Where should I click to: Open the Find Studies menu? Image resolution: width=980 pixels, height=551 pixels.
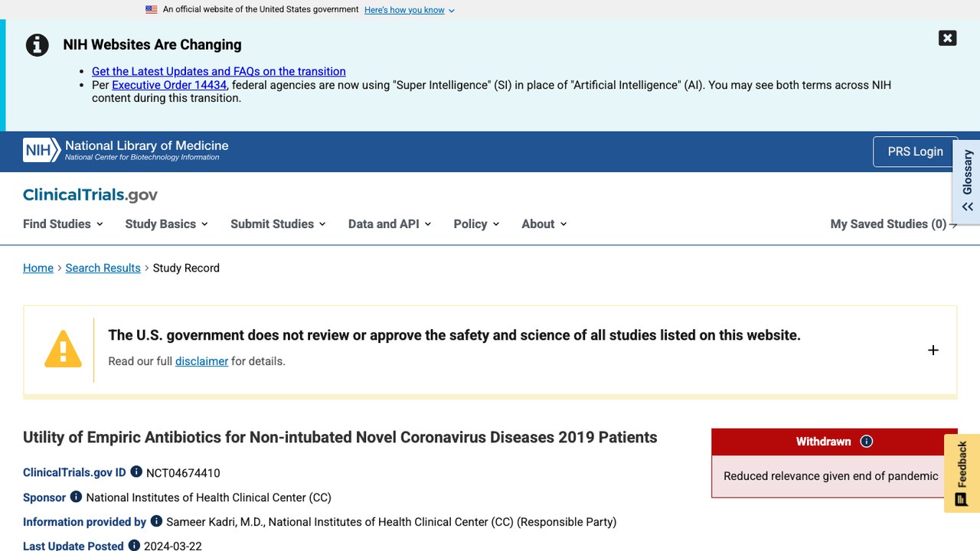tap(63, 224)
